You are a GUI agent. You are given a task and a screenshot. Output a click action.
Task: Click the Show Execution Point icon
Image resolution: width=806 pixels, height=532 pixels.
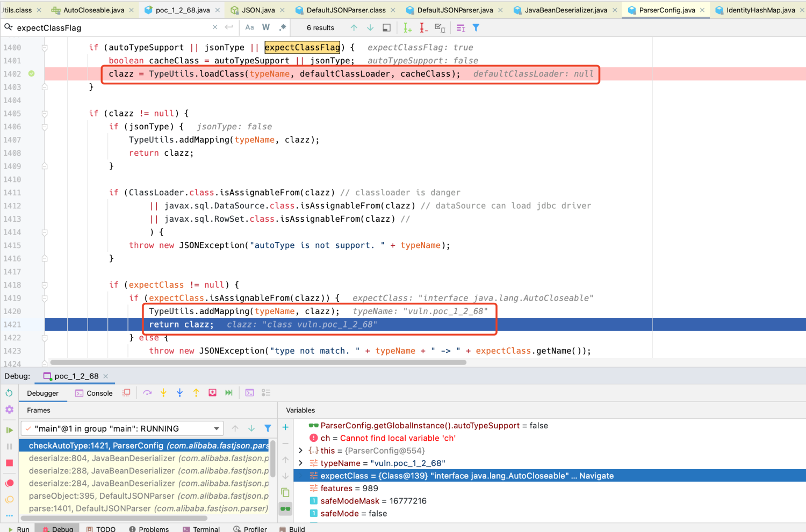126,393
